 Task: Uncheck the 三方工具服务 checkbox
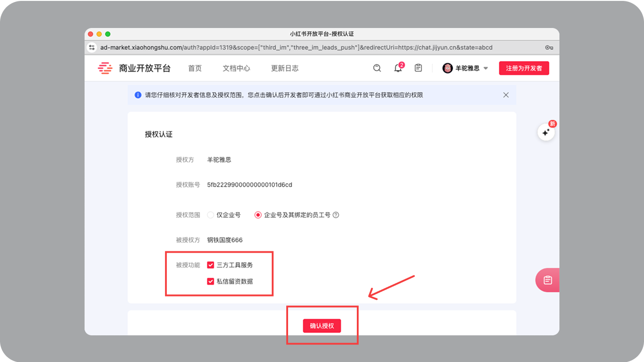pyautogui.click(x=210, y=265)
